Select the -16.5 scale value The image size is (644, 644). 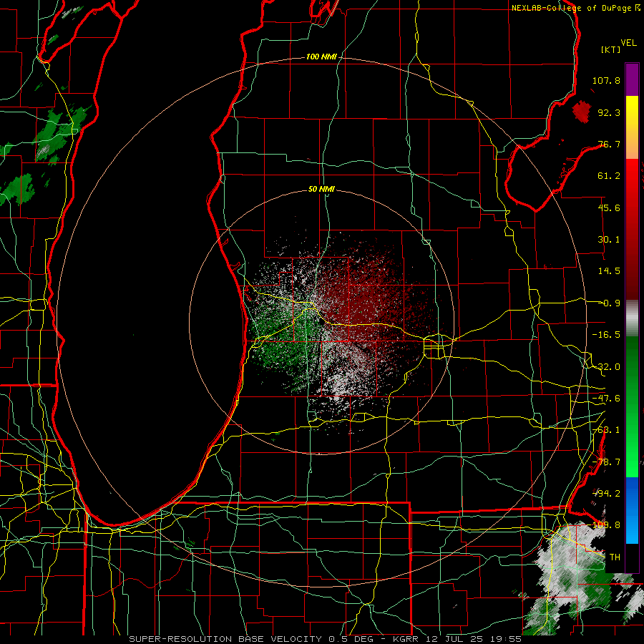tap(606, 335)
